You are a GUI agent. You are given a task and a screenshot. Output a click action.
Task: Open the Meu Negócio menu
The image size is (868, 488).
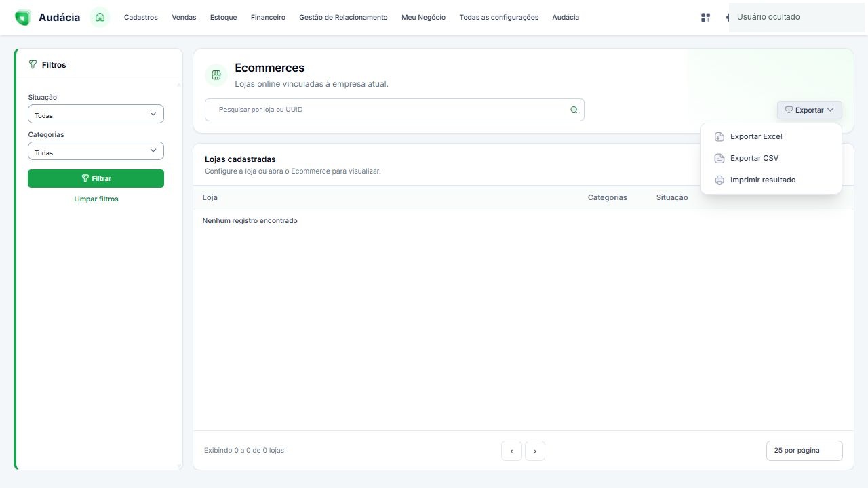[423, 18]
